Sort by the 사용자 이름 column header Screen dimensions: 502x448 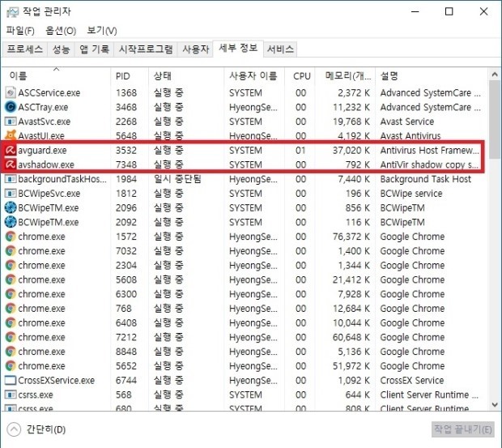click(x=254, y=76)
